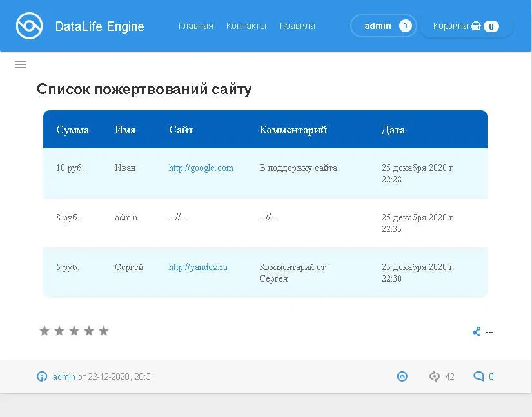
Task: Click the cart item count badge
Action: (x=491, y=26)
